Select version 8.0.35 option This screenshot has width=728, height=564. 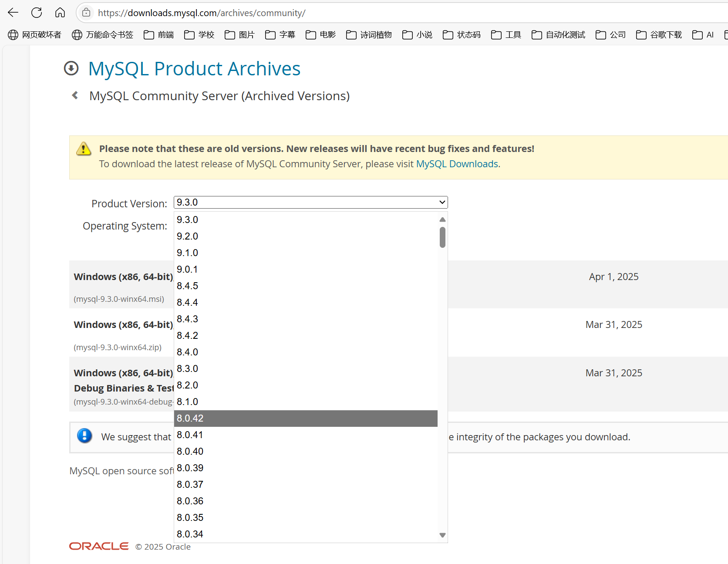(x=306, y=517)
